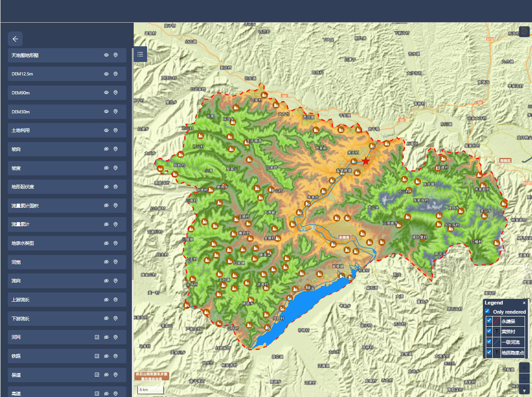Locate the DEM12.5m layer with pin icon

pyautogui.click(x=116, y=74)
